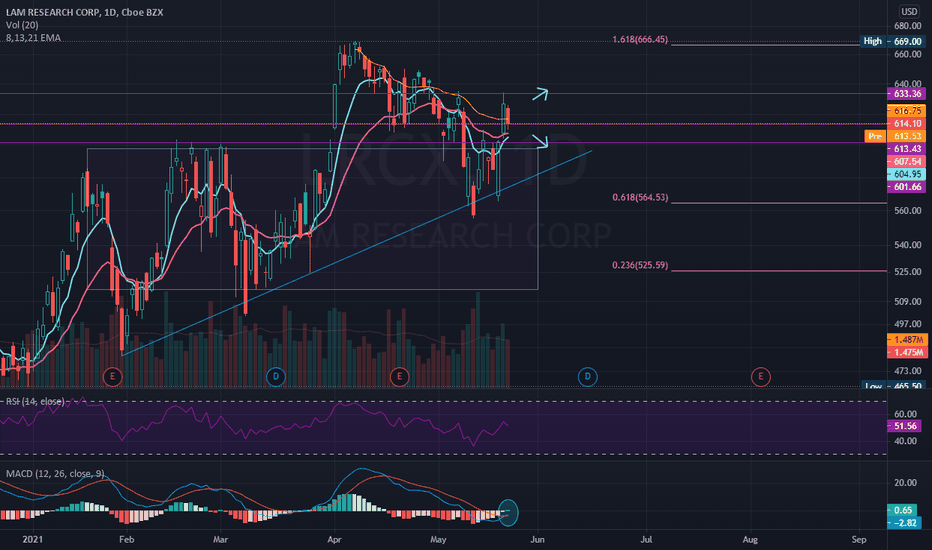Click the High 669.00 price label
This screenshot has width=932, height=550.
(893, 41)
